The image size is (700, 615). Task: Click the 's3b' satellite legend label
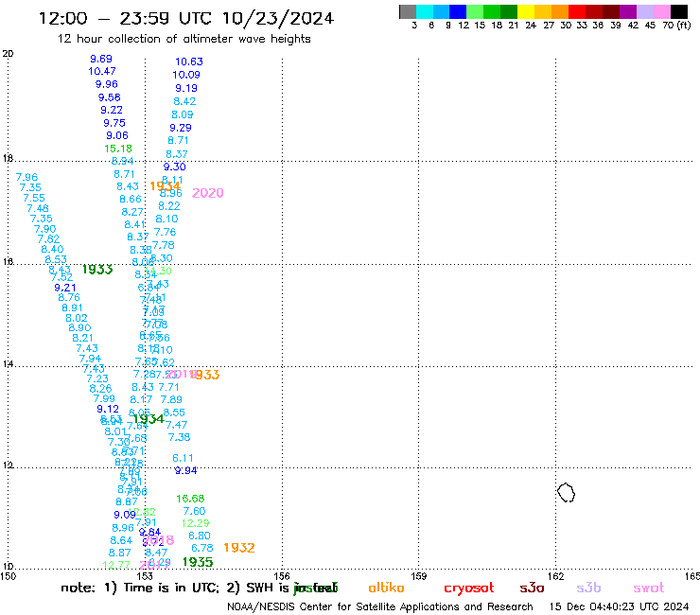[588, 588]
